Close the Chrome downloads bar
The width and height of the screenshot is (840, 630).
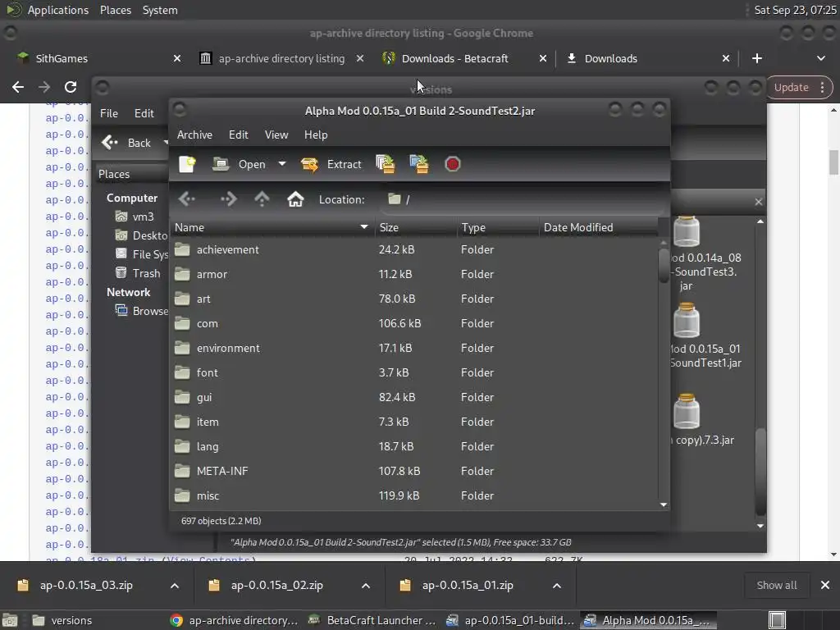(x=825, y=586)
